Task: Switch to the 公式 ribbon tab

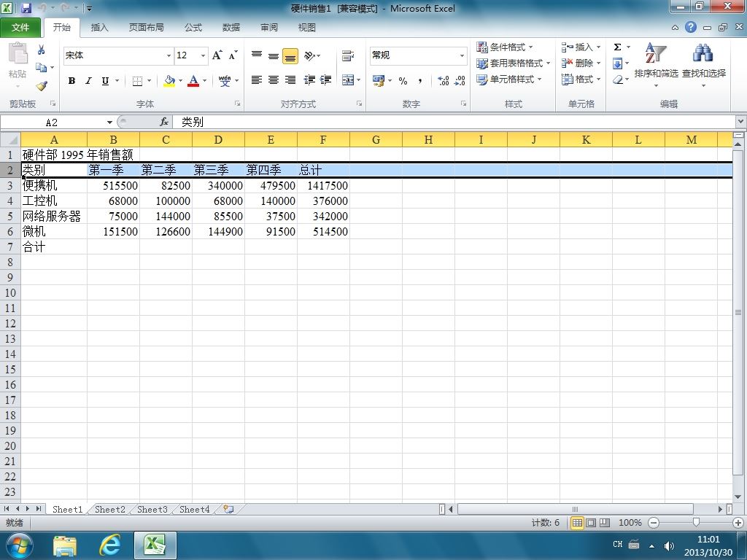Action: pos(193,27)
